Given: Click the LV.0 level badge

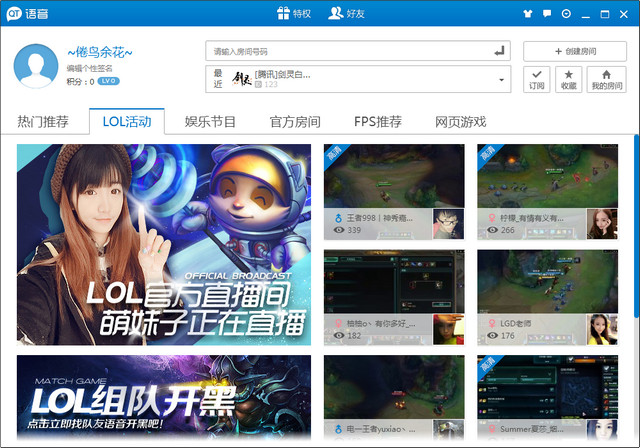Looking at the screenshot, I should 108,81.
